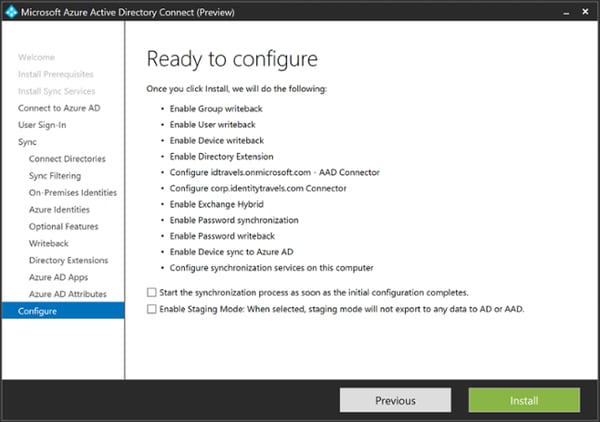Click the idtravels.onmicrosoft.com AAD Connector item
Viewport: 600px width, 422px height.
[x=275, y=173]
